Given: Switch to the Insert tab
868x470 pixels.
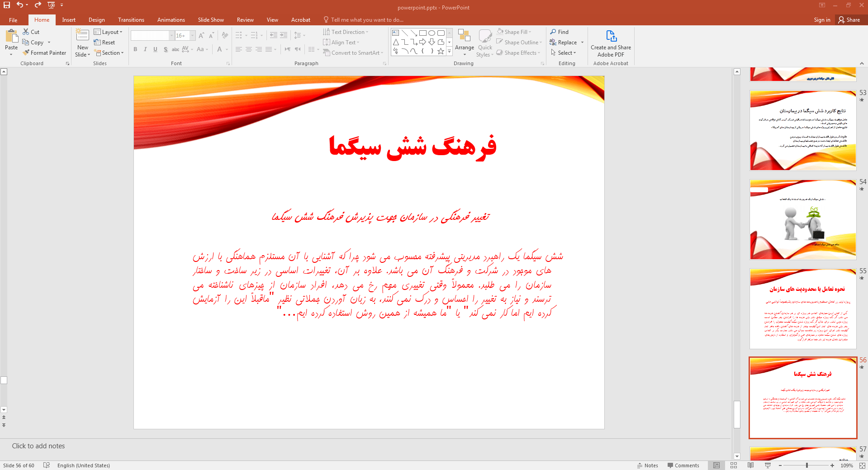Looking at the screenshot, I should tap(69, 20).
